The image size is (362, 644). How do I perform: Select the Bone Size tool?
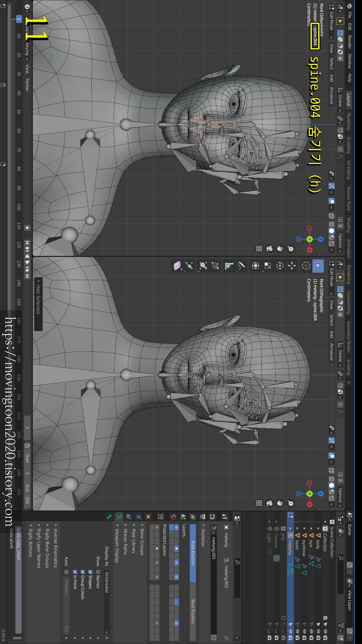[x=203, y=266]
